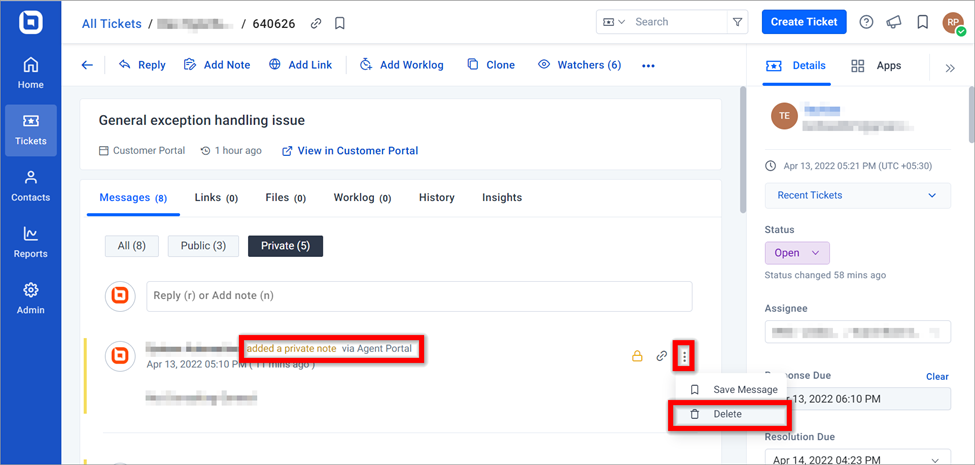Open the search type dropdown

tap(612, 22)
